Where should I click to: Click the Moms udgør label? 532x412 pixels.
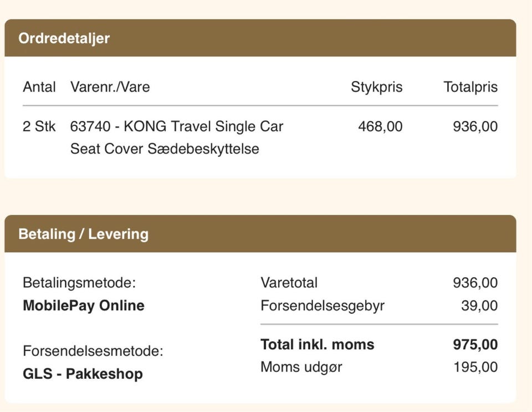(301, 367)
